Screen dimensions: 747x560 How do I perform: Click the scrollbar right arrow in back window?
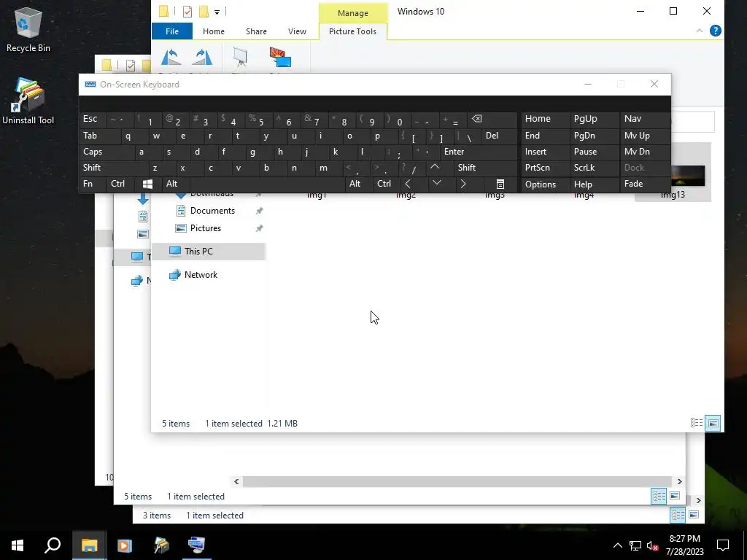point(679,481)
